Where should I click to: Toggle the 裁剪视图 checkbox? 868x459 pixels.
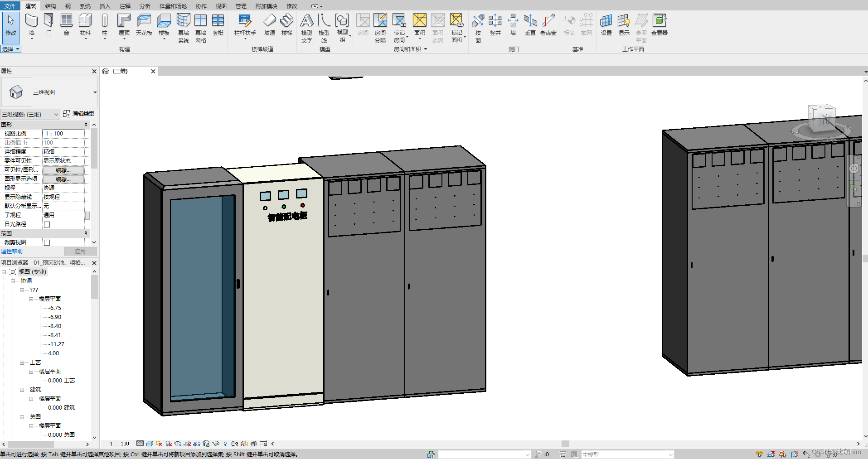coord(47,242)
